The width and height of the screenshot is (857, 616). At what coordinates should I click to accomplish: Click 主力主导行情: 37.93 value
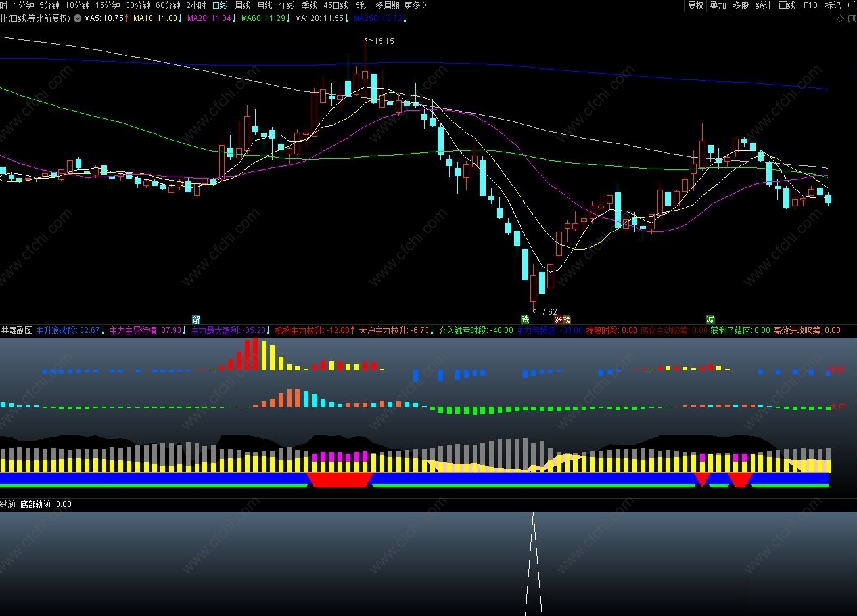(x=145, y=330)
